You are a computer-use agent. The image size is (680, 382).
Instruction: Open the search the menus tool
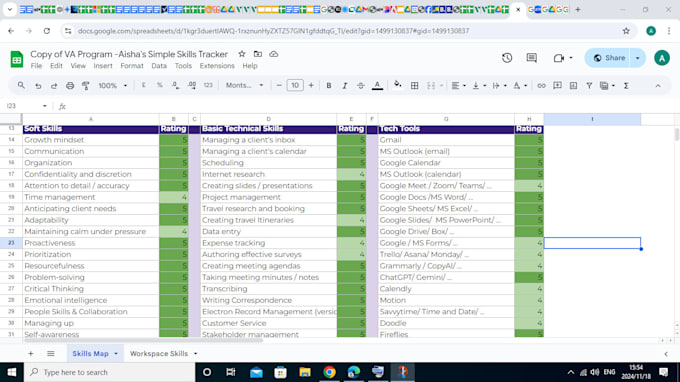click(x=21, y=85)
